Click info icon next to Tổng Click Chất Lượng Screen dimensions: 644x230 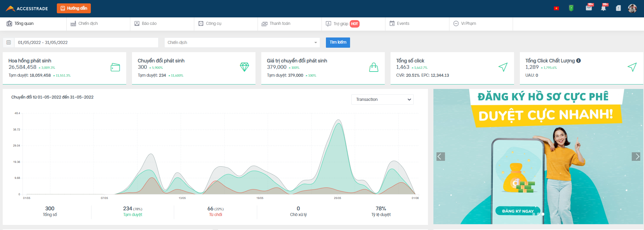point(578,61)
